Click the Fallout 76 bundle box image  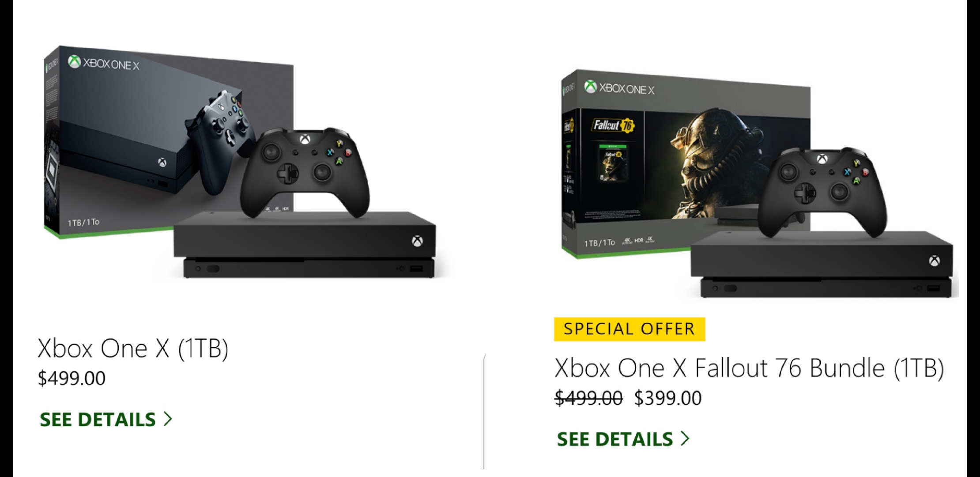pos(685,163)
